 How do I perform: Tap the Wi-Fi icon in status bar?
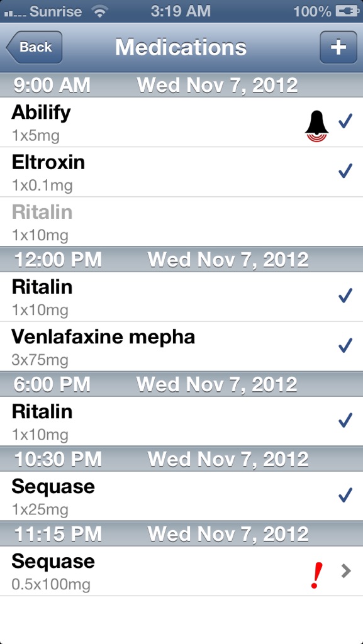tap(99, 11)
